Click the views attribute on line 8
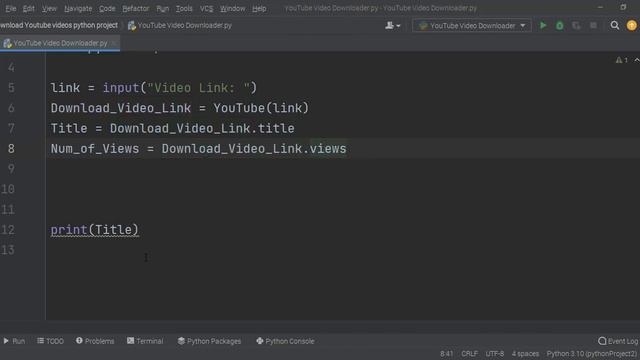 [x=328, y=149]
